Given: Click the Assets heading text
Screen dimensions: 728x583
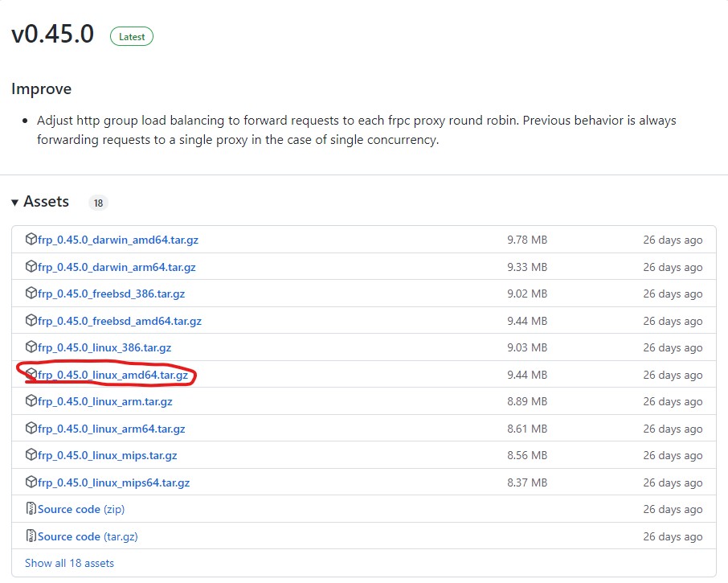Looking at the screenshot, I should 47,202.
